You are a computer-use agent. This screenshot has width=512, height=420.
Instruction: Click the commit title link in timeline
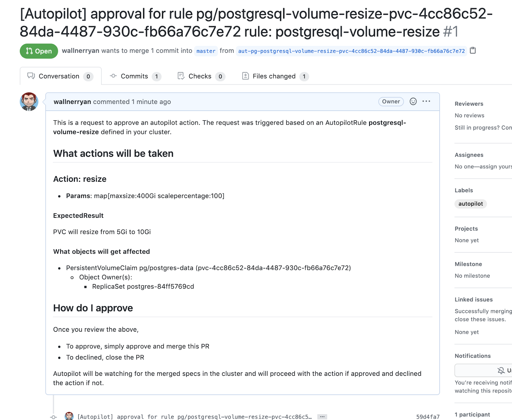pos(194,416)
